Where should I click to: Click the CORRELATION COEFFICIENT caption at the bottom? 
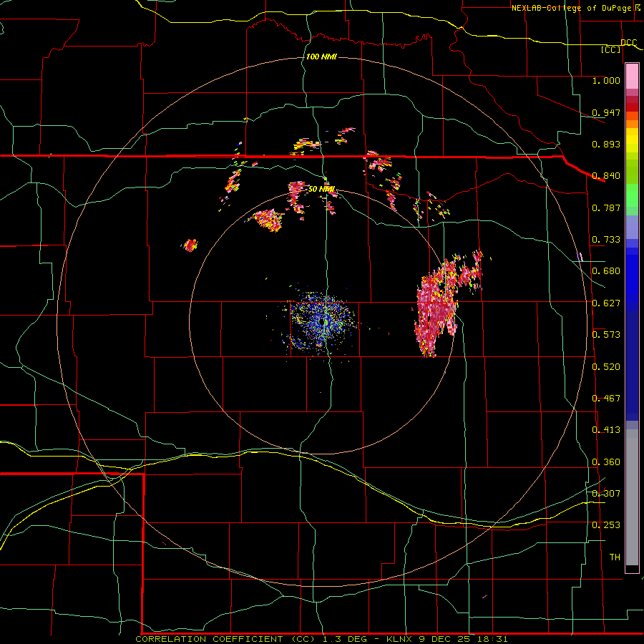(x=321, y=639)
